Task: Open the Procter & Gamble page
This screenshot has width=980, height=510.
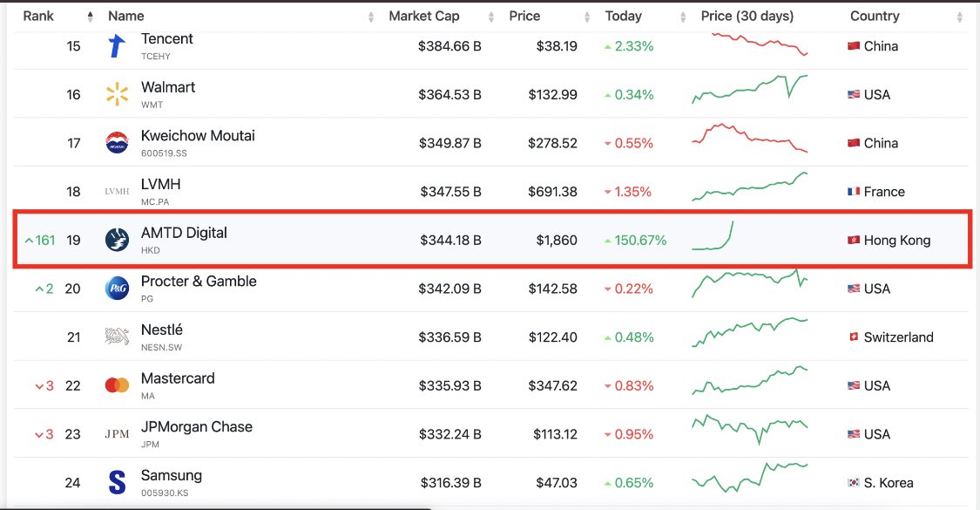Action: 199,281
